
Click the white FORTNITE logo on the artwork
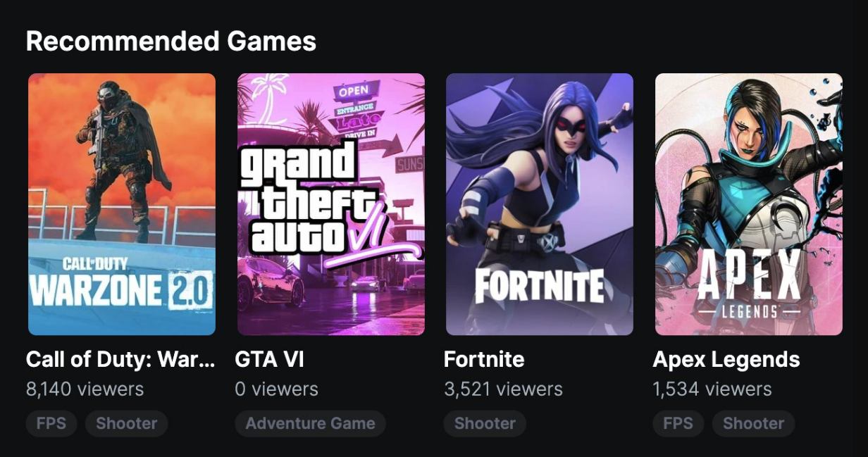(x=539, y=285)
